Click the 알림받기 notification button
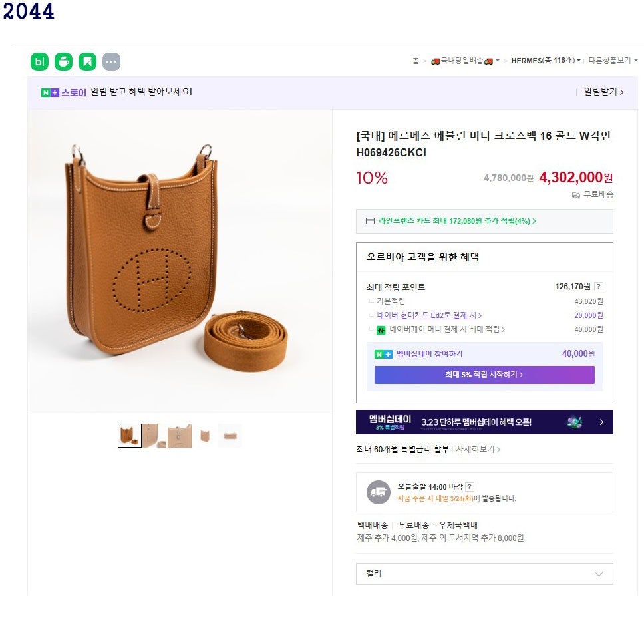The image size is (644, 644). [x=603, y=92]
